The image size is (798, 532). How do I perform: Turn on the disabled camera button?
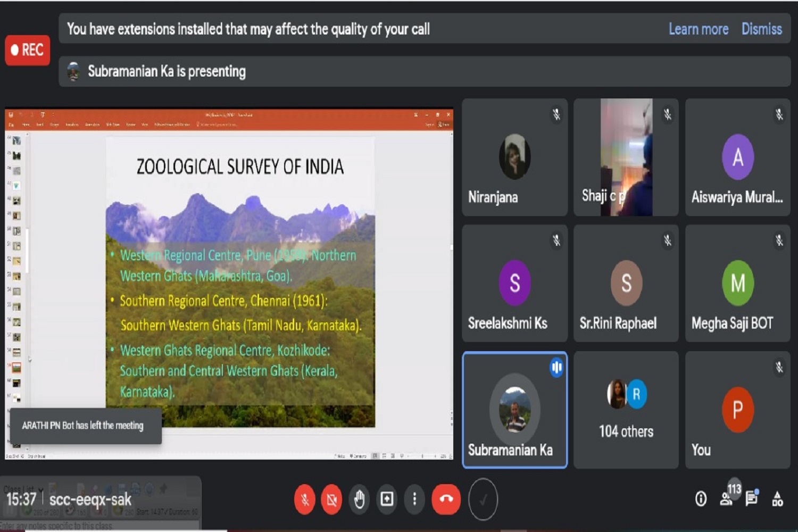click(332, 500)
